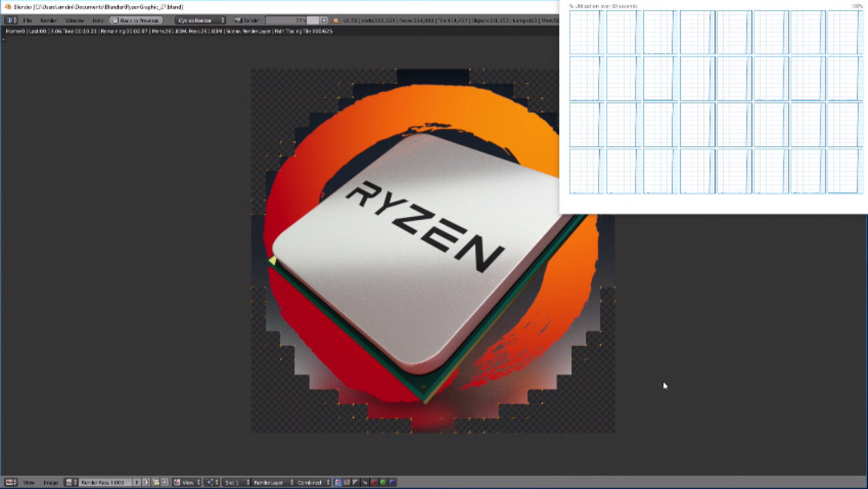Click the render progress bar at 77%
This screenshot has width=868, height=489.
pos(293,21)
